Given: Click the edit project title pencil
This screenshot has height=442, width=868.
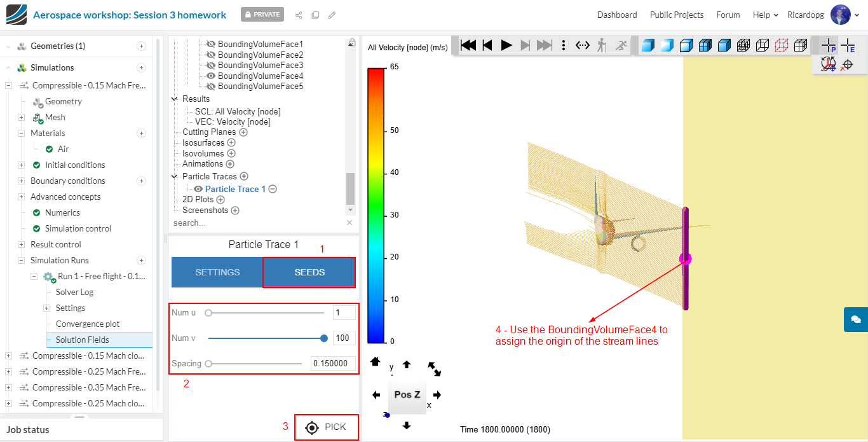Looking at the screenshot, I should click(332, 15).
